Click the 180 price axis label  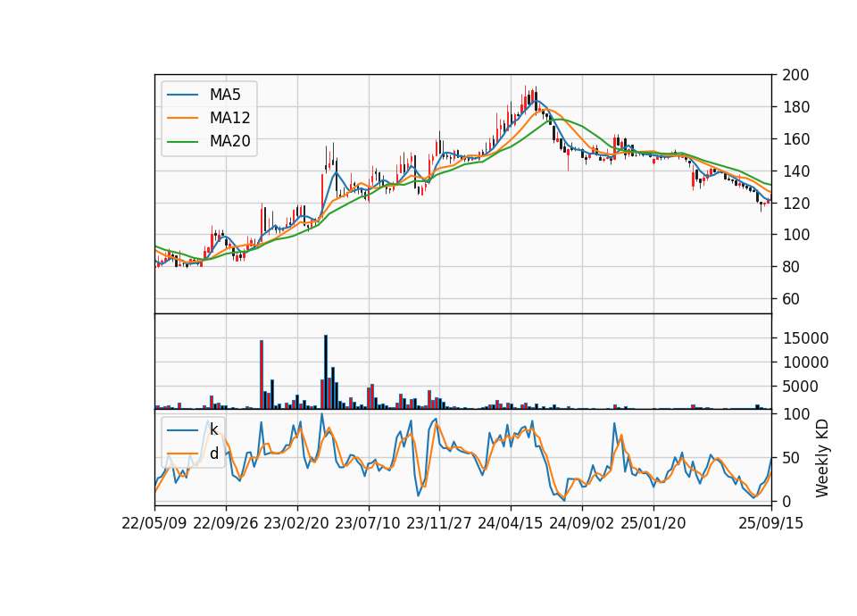coord(795,107)
